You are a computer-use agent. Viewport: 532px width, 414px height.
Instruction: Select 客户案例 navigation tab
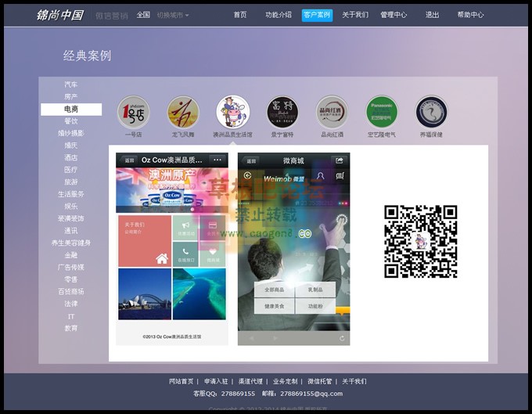point(317,15)
